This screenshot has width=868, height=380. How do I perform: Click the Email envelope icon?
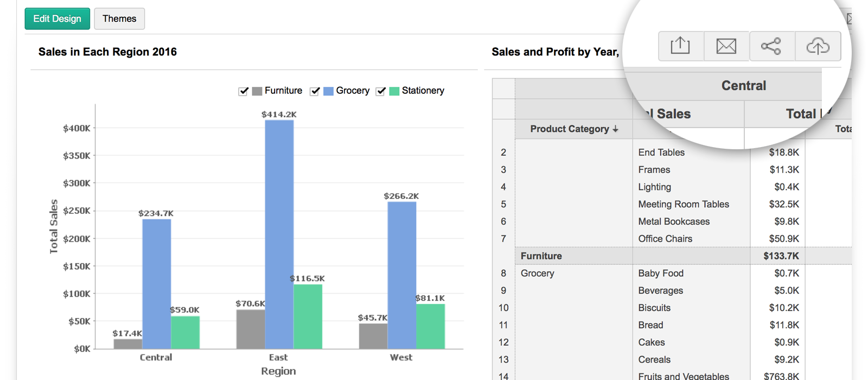[726, 46]
